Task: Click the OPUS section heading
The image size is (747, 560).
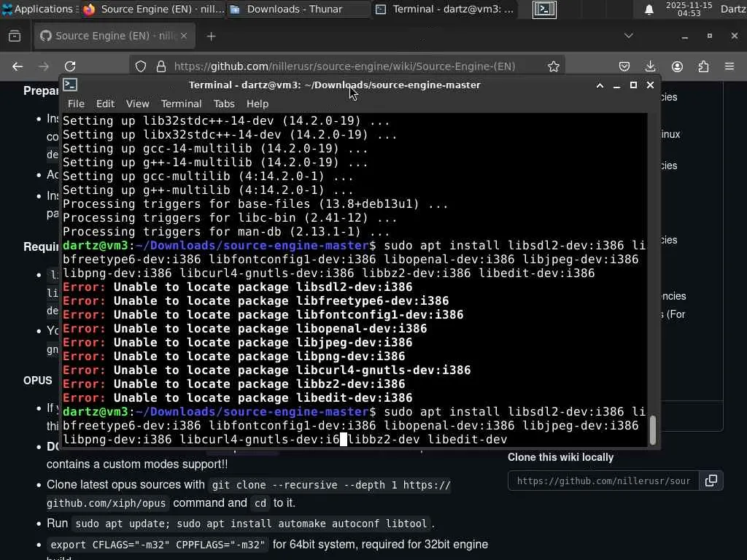Action: pos(38,381)
